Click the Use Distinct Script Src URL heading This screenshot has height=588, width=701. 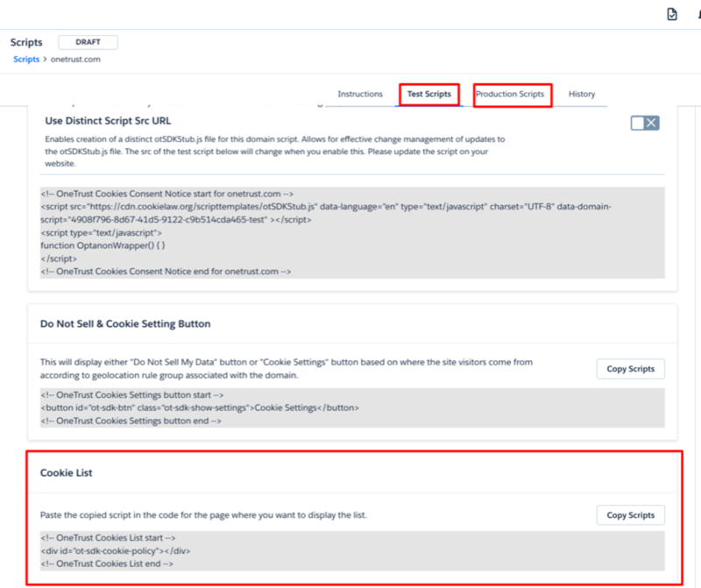tap(109, 121)
